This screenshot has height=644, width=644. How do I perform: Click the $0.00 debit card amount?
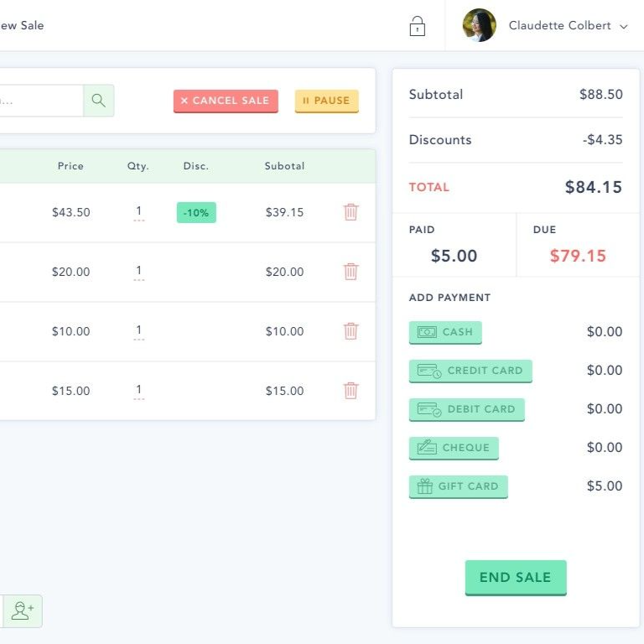click(605, 408)
